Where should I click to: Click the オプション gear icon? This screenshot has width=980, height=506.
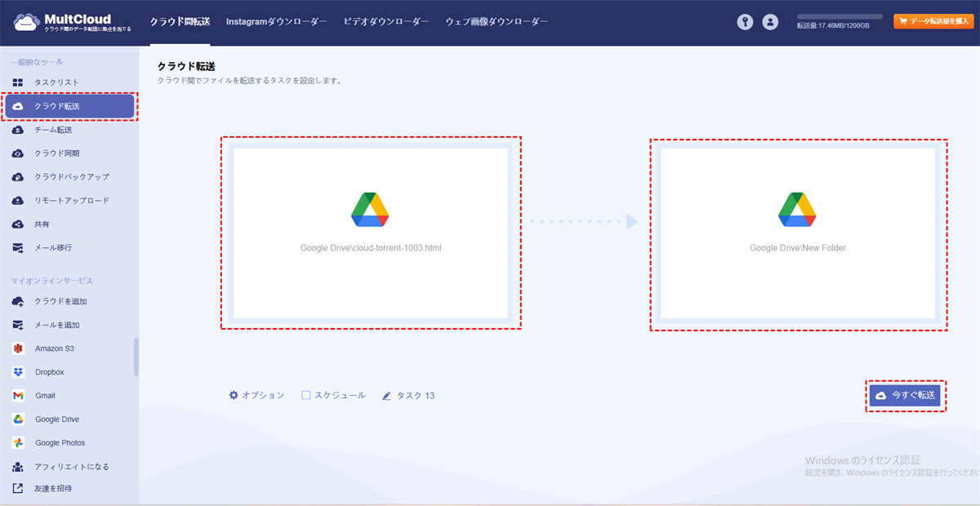click(x=234, y=395)
